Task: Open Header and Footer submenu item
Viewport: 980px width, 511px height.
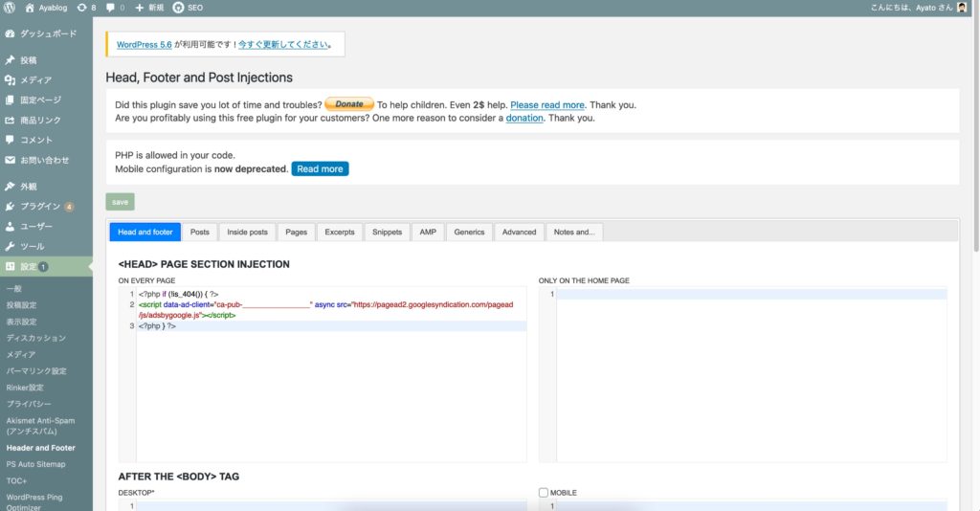Action: click(40, 448)
